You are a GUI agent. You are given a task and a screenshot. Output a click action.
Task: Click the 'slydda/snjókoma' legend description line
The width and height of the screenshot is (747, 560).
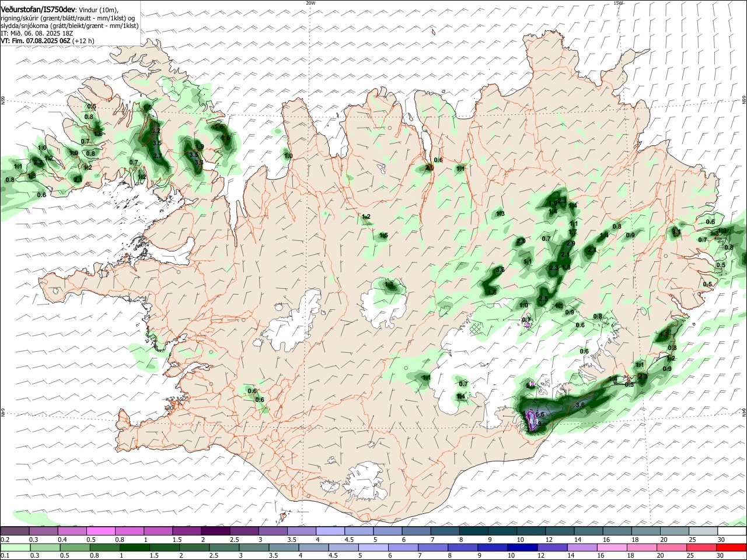coord(69,26)
